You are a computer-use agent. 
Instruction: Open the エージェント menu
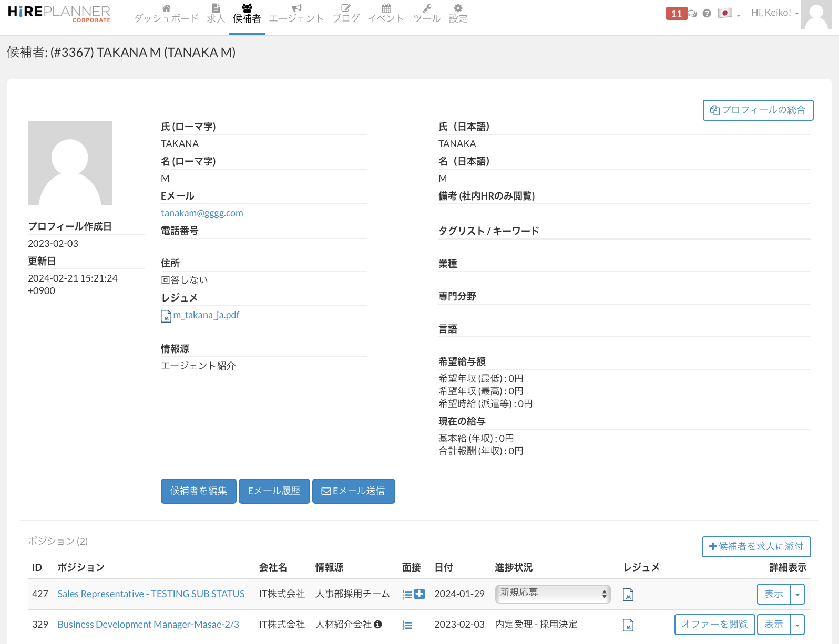[296, 14]
